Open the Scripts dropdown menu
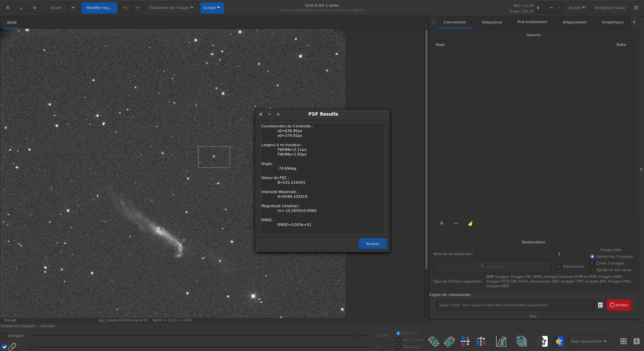644x351 pixels. pyautogui.click(x=212, y=8)
